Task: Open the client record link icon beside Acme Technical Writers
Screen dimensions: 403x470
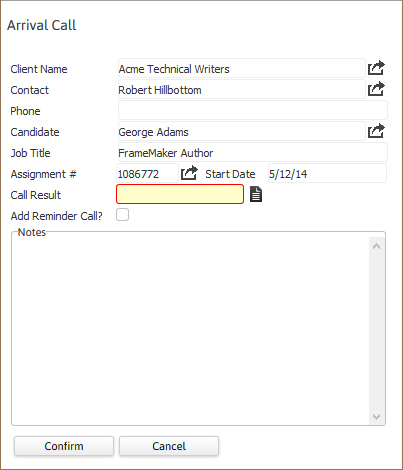Action: click(x=376, y=68)
